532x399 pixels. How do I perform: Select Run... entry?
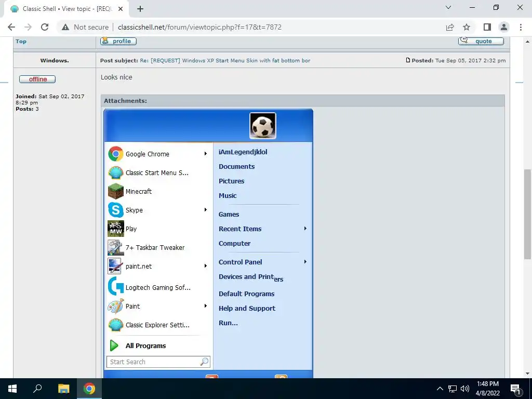[x=228, y=323]
